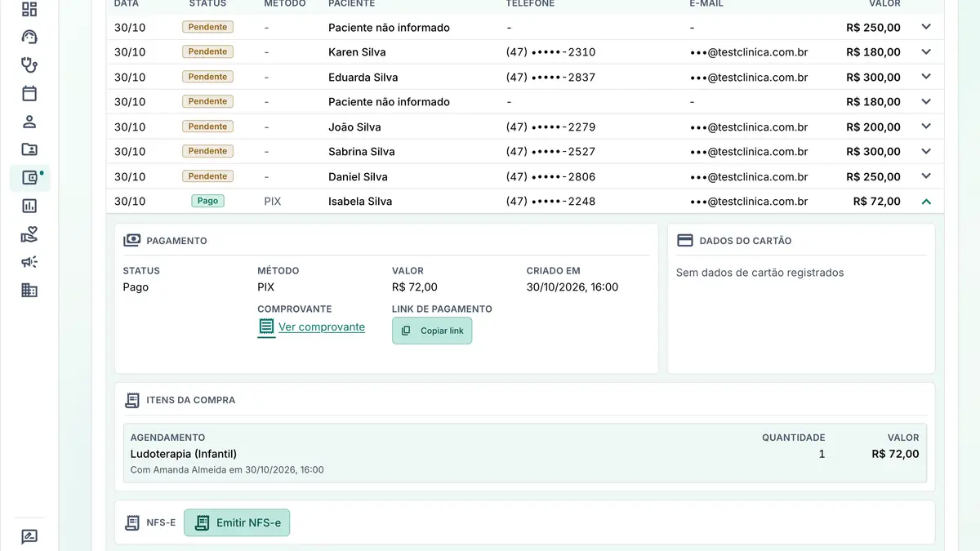The width and height of the screenshot is (980, 551).
Task: Click the quantity 1 in Itens da compra
Action: pos(822,454)
